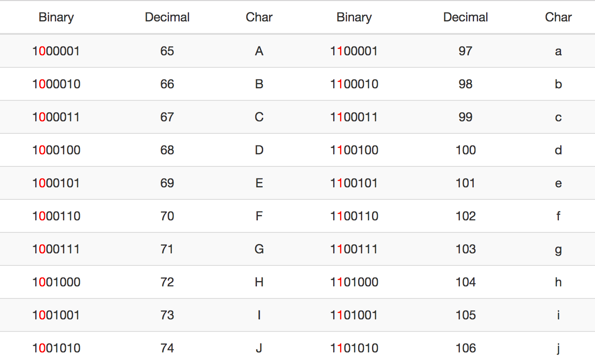This screenshot has height=364, width=595.
Task: Click the lowercase a character cell
Action: [558, 51]
